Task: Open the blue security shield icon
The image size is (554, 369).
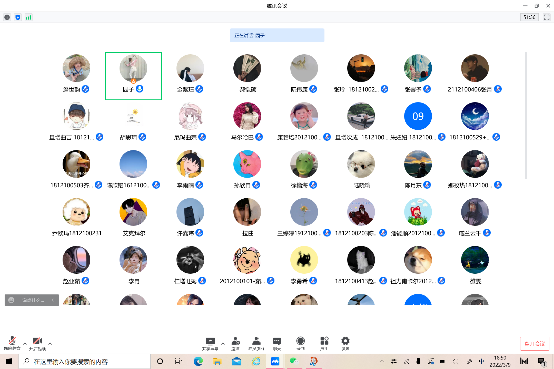Action: 18,17
